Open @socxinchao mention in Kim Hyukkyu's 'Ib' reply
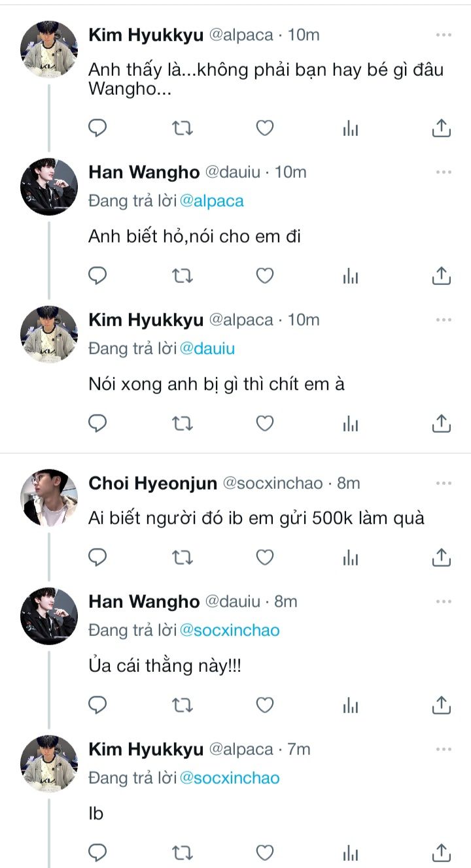This screenshot has width=471, height=868. click(230, 778)
